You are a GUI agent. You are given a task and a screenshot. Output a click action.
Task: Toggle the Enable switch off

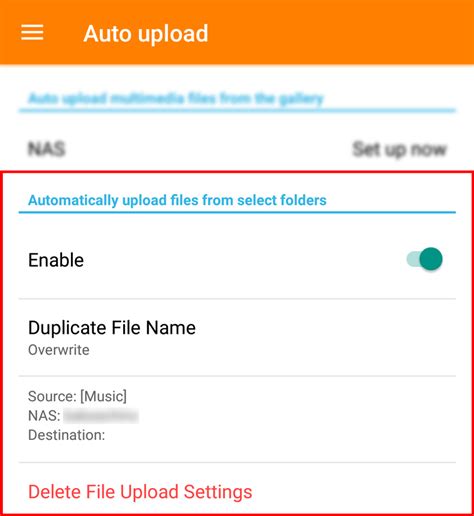424,259
